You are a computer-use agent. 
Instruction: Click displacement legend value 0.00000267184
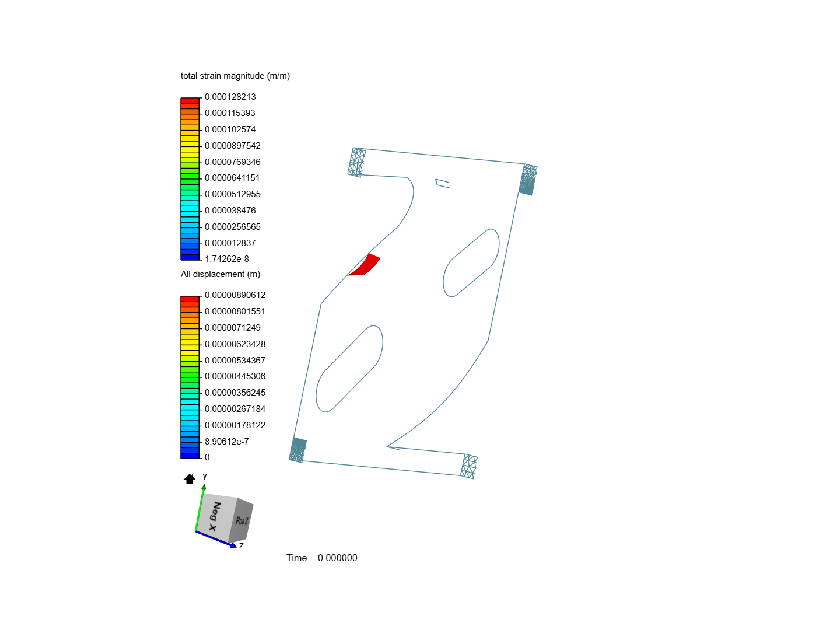click(x=235, y=409)
